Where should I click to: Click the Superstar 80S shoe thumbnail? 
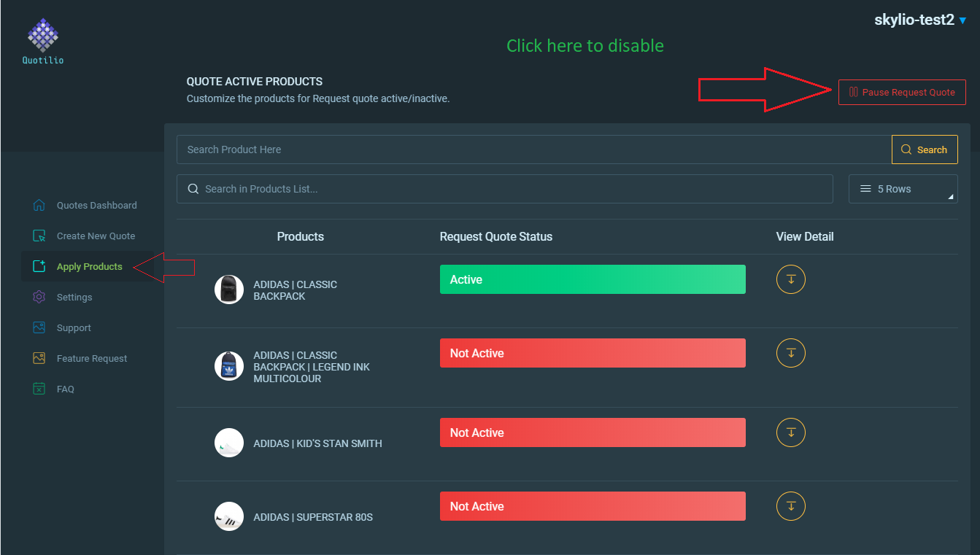tap(229, 516)
